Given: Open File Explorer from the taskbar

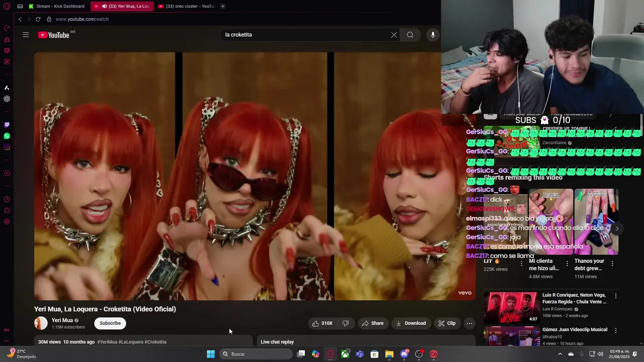Looking at the screenshot, I should [x=389, y=354].
